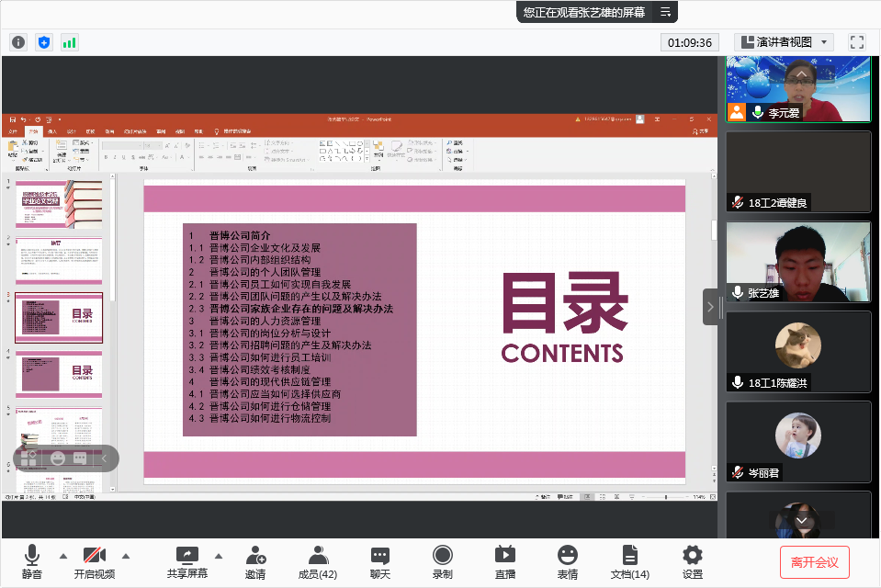Open the 表情 emoji reactions
Image resolution: width=881 pixels, height=588 pixels.
coord(567,562)
